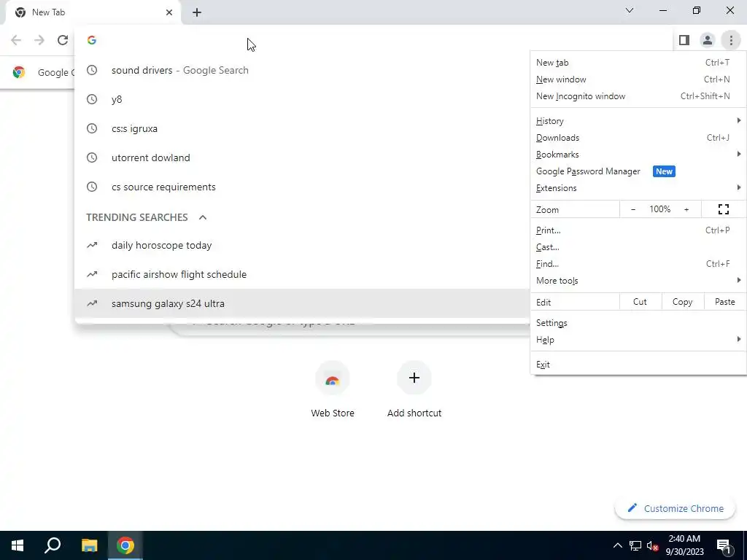Viewport: 747px width, 560px height.
Task: Choose Cast... from the menu
Action: (638, 247)
